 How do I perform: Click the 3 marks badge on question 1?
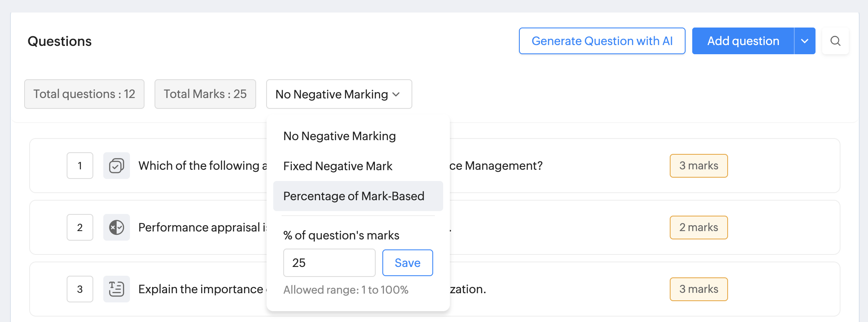pos(699,166)
